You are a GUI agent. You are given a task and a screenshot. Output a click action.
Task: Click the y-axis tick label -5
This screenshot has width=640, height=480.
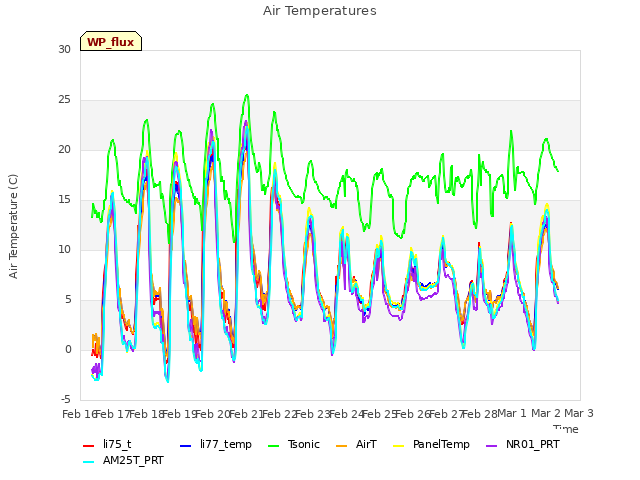click(x=66, y=399)
